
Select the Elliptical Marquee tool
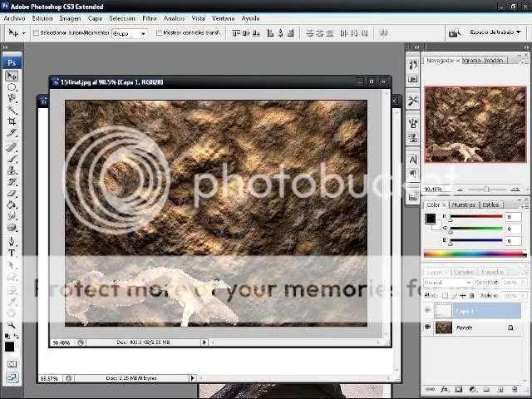pos(12,87)
